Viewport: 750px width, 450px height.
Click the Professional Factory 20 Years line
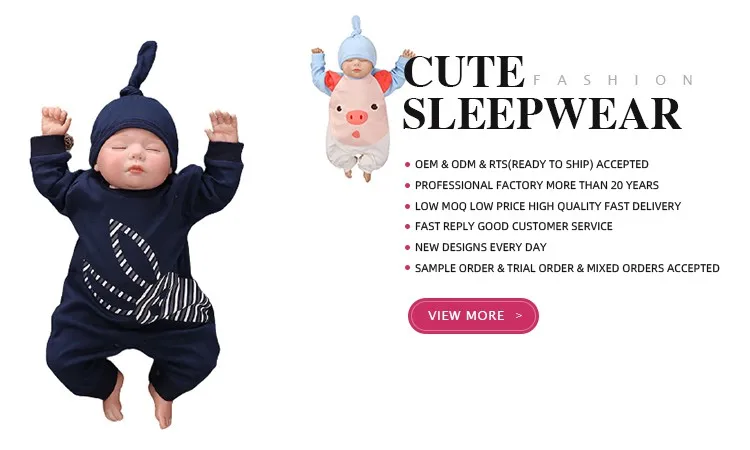[x=537, y=185]
